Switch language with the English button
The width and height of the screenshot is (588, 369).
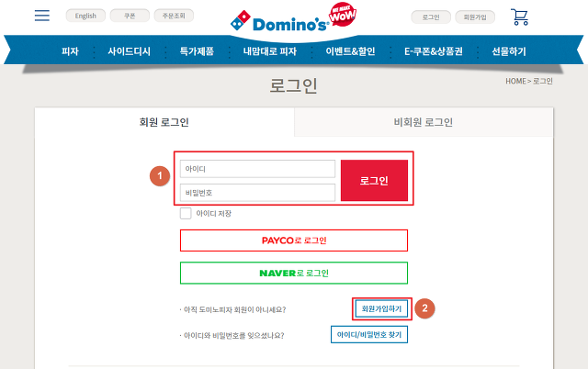(85, 16)
